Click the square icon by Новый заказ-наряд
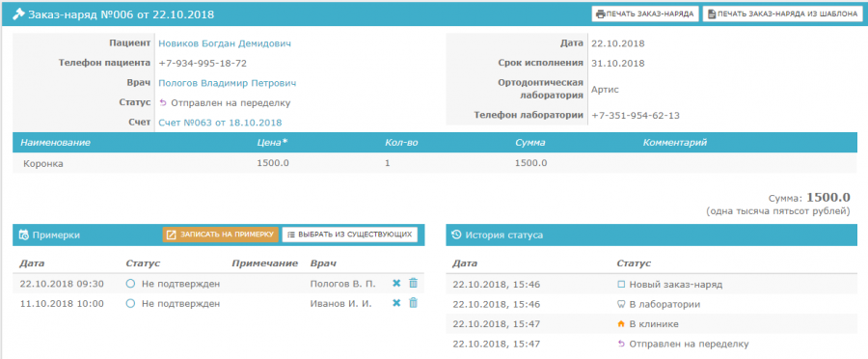The height and width of the screenshot is (359, 868). click(621, 284)
